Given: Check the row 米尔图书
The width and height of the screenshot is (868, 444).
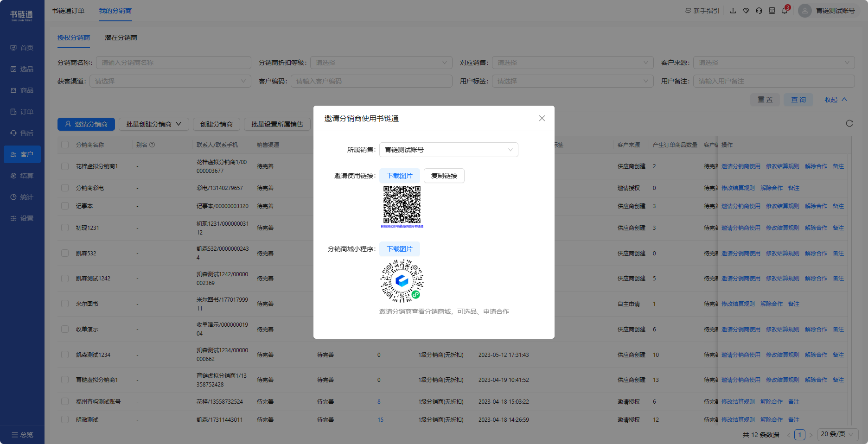Looking at the screenshot, I should [x=65, y=304].
